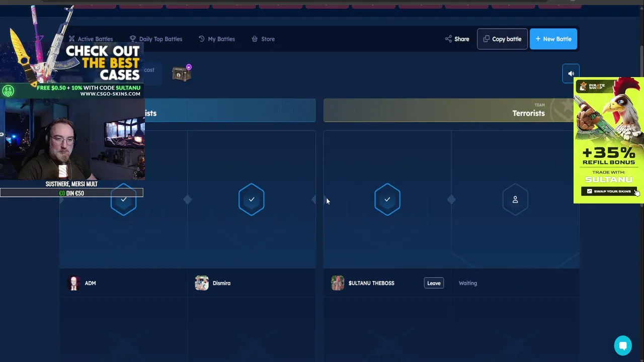Open the Daily Top Battles tab
644x362 pixels.
pos(155,39)
